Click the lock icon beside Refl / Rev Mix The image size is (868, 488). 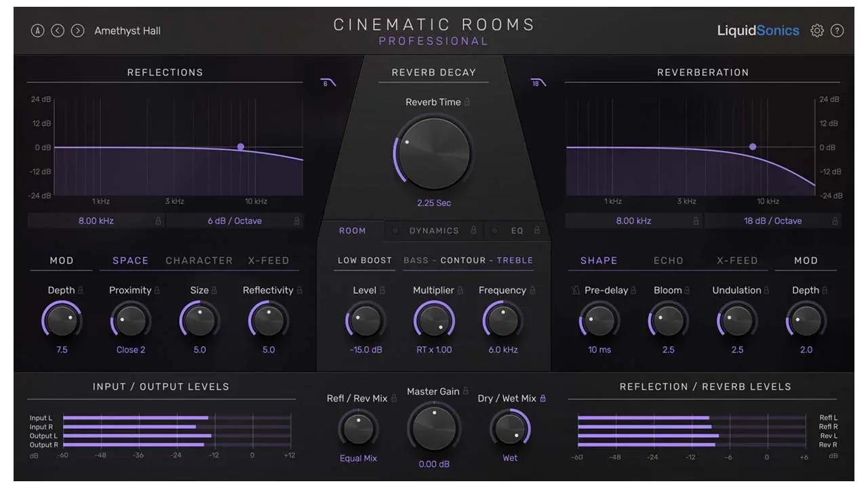click(x=394, y=399)
